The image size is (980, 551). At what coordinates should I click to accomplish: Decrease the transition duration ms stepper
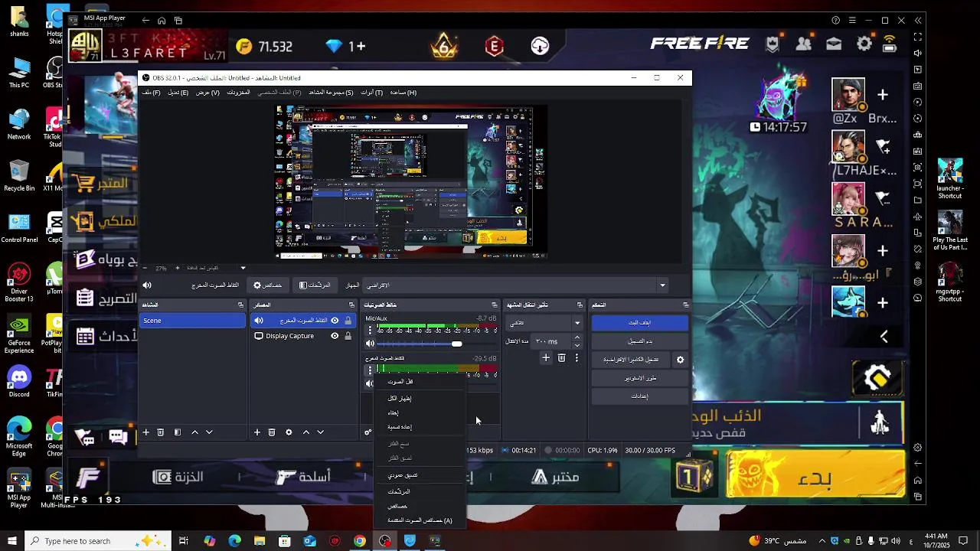pyautogui.click(x=577, y=345)
